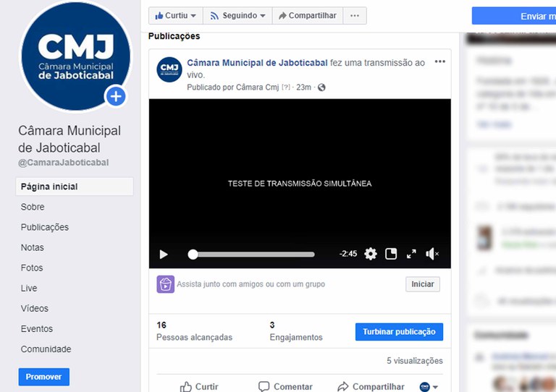Click the [?] help marker beside Câmara Cmj
This screenshot has width=556, height=392.
(286, 87)
